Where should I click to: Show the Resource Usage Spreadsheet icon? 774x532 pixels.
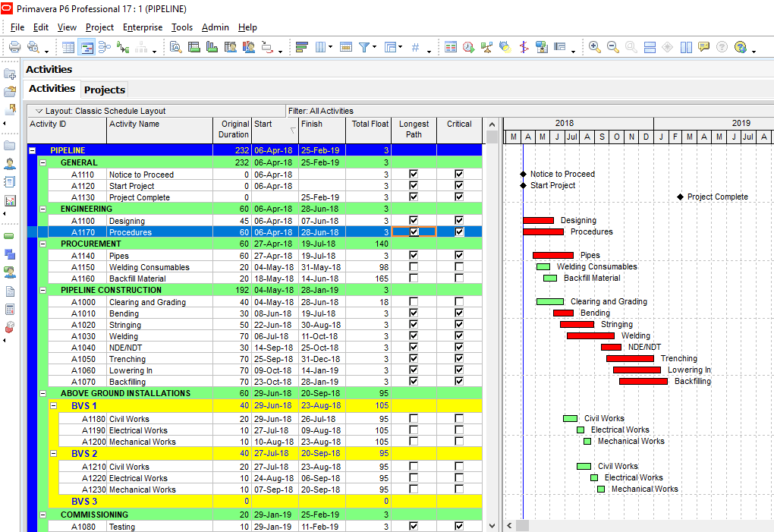pyautogui.click(x=231, y=47)
